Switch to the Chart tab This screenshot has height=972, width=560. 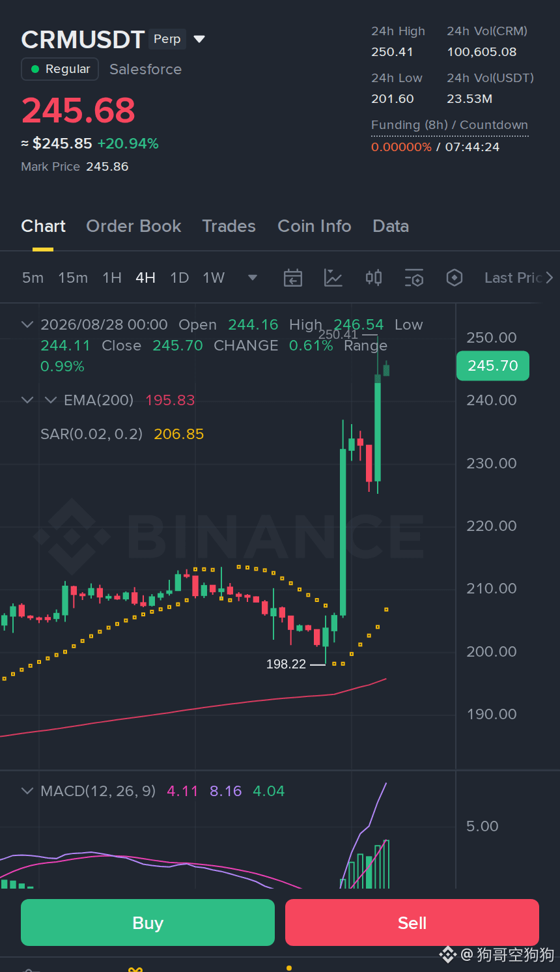click(x=43, y=226)
